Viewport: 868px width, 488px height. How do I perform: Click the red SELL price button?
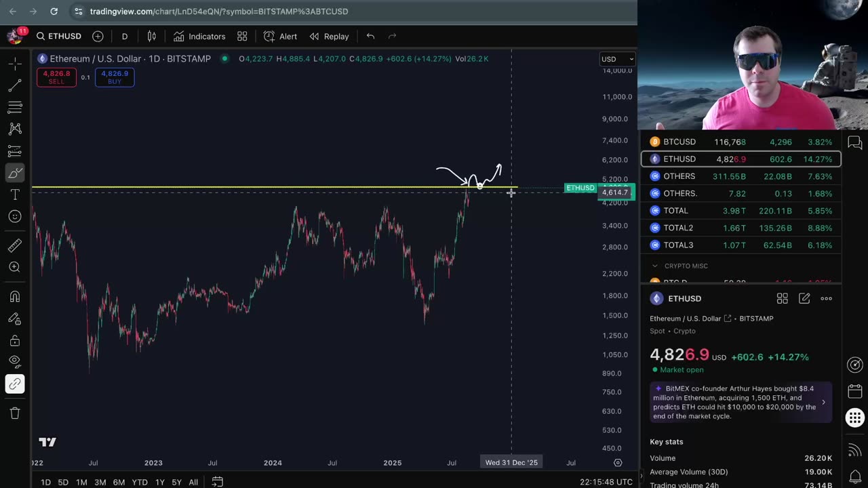pos(56,77)
